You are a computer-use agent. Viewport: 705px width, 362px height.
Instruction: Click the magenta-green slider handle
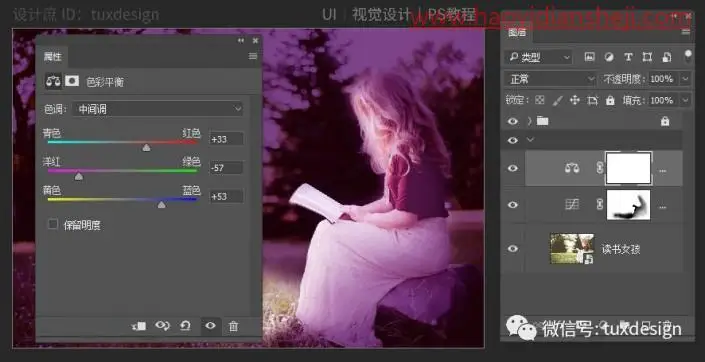point(79,176)
